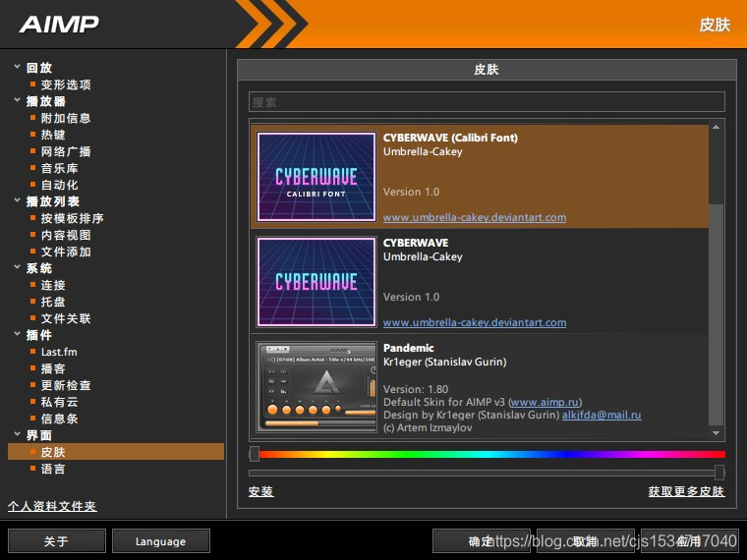Screen dimensions: 747x560
Task: Open 信息条 plugin settings
Action: pyautogui.click(x=60, y=419)
